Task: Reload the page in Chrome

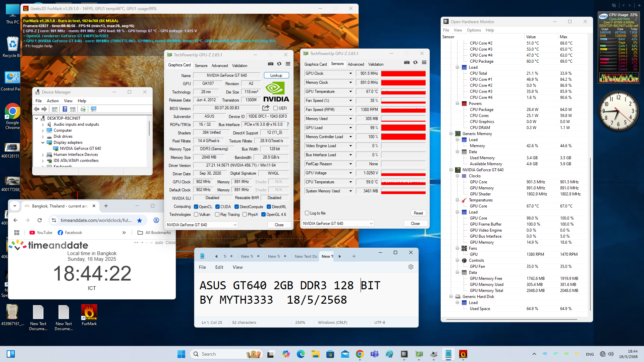Action: coord(40,220)
